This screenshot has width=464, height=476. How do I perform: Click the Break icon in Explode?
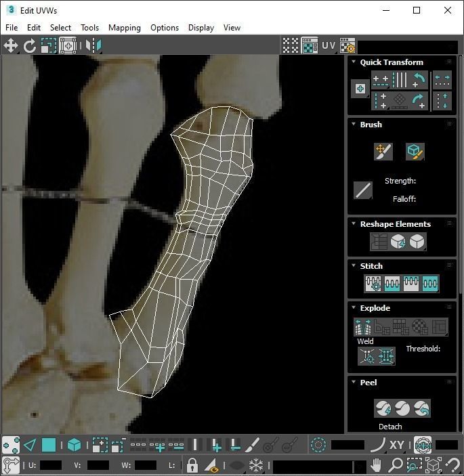point(363,327)
